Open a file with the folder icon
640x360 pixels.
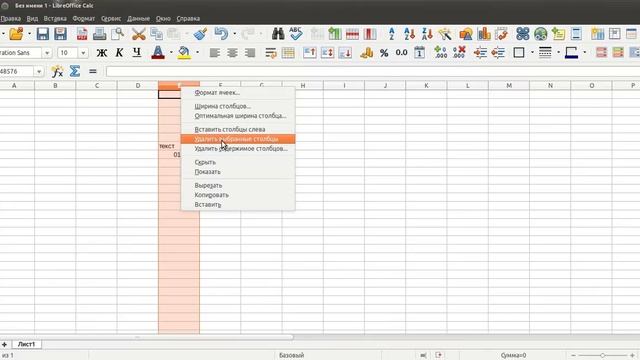[x=16, y=34]
